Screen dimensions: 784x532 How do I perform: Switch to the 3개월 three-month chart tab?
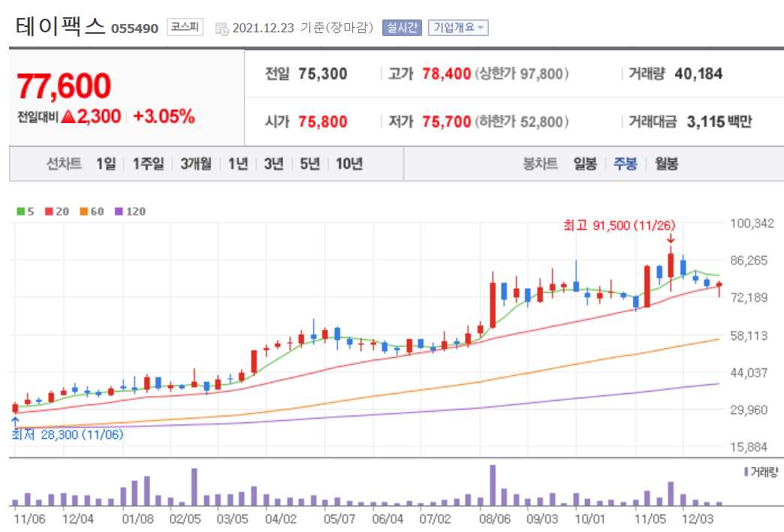pos(195,164)
